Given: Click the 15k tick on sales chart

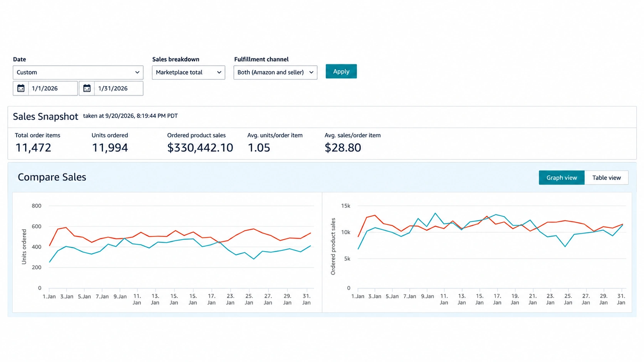Looking at the screenshot, I should pos(345,206).
